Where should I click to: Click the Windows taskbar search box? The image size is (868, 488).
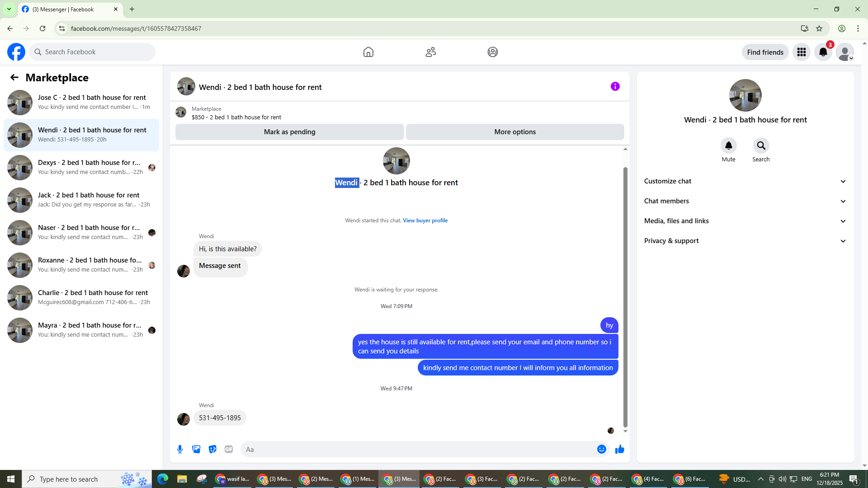tap(88, 479)
